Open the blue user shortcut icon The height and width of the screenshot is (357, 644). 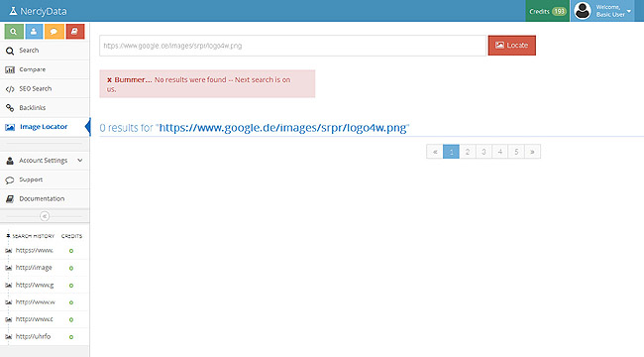coord(34,32)
